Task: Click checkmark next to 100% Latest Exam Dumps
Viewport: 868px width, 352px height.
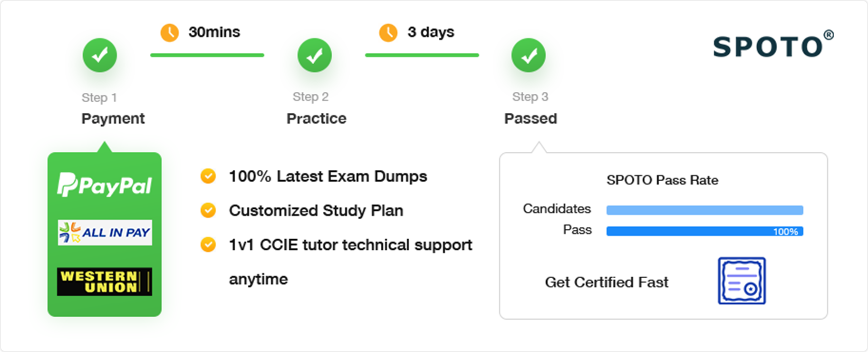Action: click(208, 176)
